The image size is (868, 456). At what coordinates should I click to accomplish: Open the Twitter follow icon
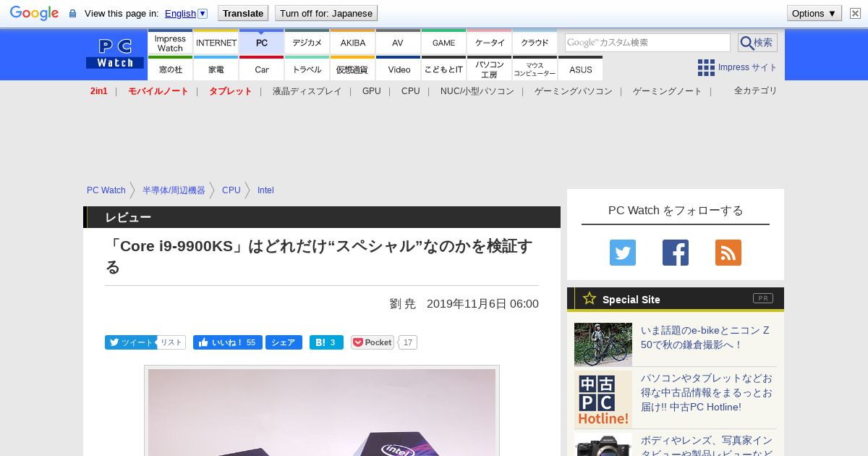(x=623, y=253)
